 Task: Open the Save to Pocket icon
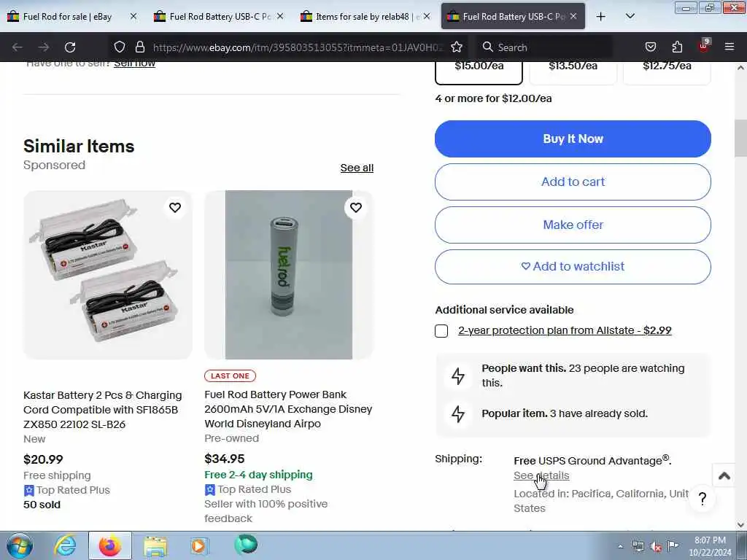[650, 47]
